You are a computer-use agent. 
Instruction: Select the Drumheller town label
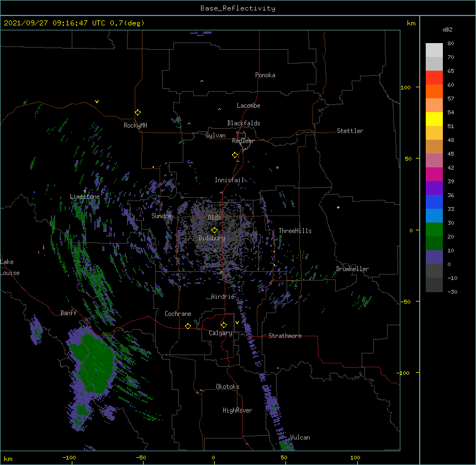[352, 269]
